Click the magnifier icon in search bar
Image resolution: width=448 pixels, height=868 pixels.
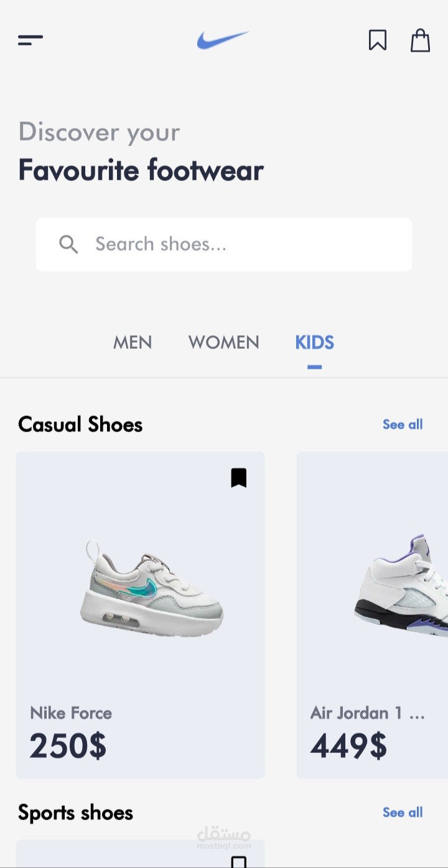point(68,244)
